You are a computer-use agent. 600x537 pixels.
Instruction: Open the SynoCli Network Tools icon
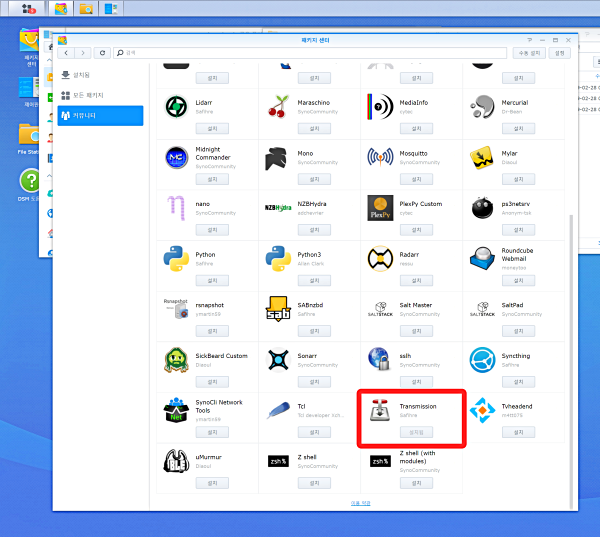pos(176,410)
